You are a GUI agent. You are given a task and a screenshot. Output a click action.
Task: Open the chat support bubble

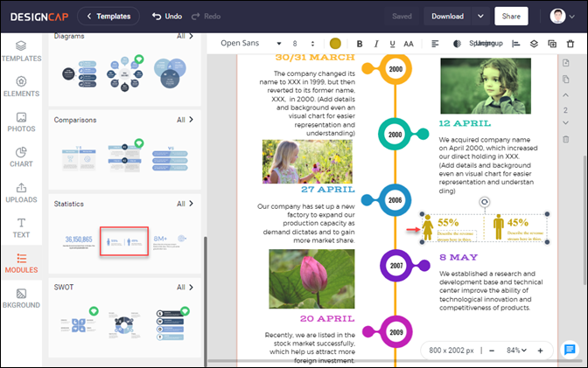coord(570,350)
